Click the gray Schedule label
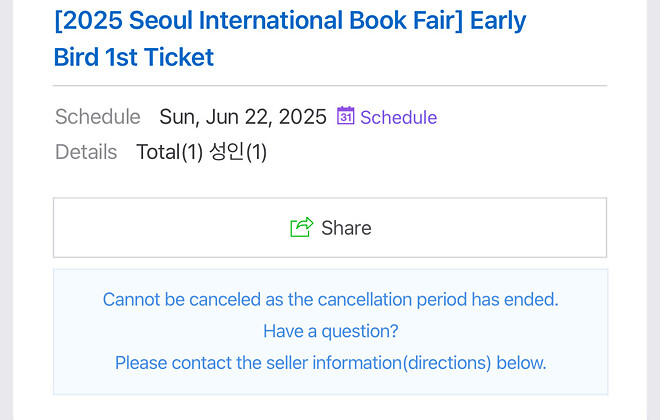The height and width of the screenshot is (420, 660). click(x=97, y=117)
